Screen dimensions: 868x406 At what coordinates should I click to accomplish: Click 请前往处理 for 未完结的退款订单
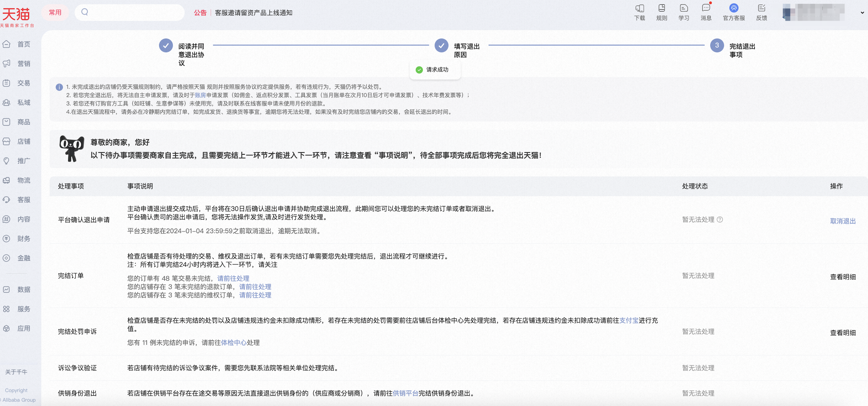click(x=255, y=287)
